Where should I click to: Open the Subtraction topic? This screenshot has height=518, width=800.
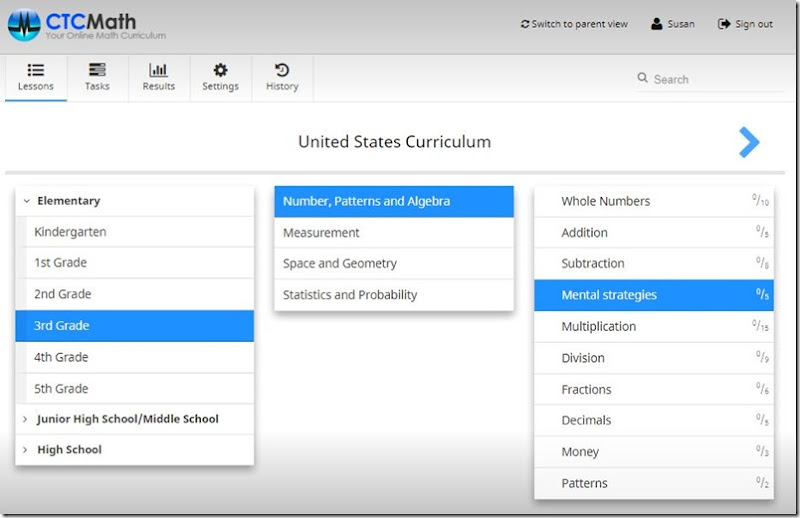click(654, 263)
